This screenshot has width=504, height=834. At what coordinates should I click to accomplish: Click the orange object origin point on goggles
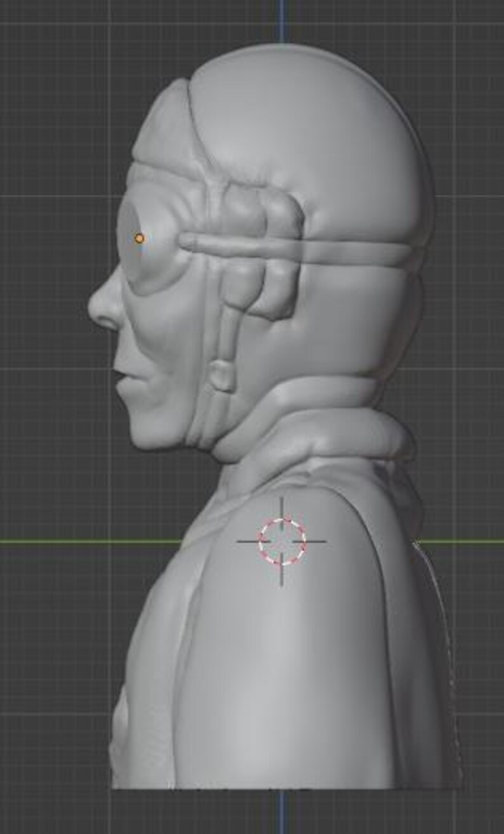pos(140,239)
